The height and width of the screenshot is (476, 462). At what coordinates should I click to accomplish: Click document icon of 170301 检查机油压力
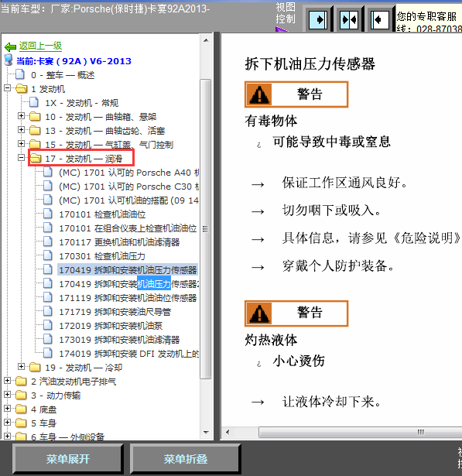(x=48, y=255)
